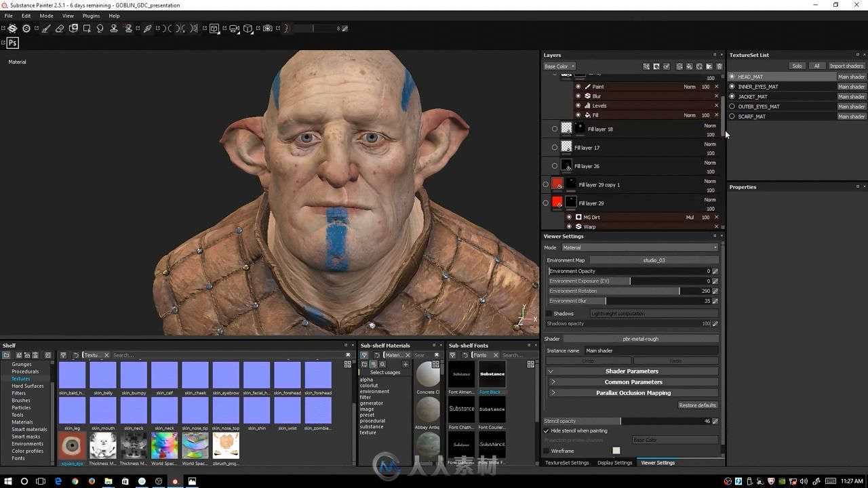Click the add effect icon in Layers
The image size is (868, 488).
(x=646, y=66)
